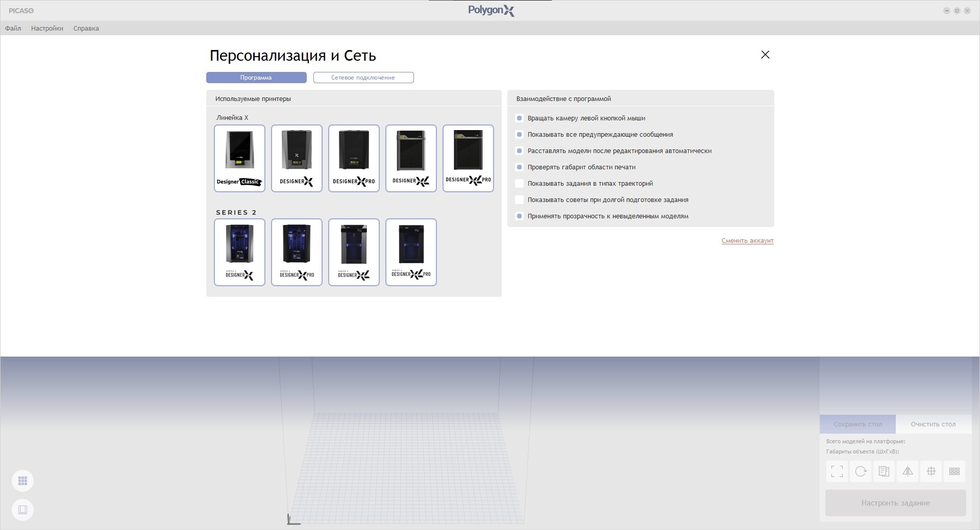Click the Очистить стол button
The image size is (980, 530).
click(933, 424)
